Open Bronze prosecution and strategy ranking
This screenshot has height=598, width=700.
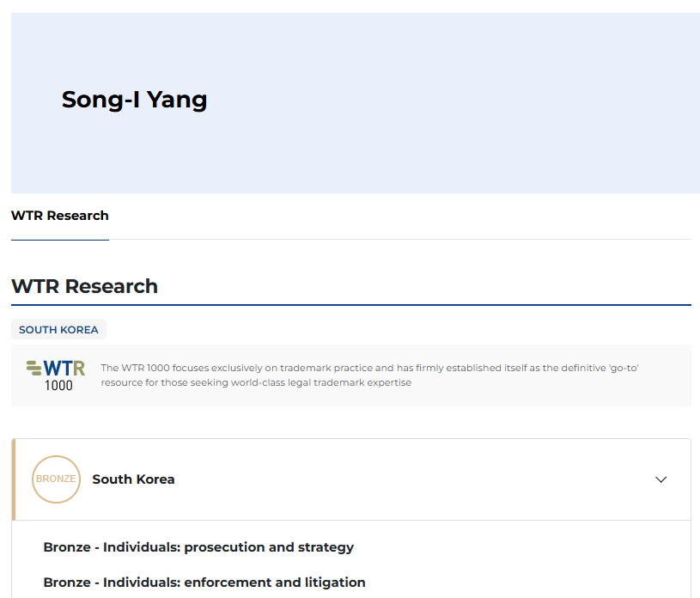pos(198,547)
